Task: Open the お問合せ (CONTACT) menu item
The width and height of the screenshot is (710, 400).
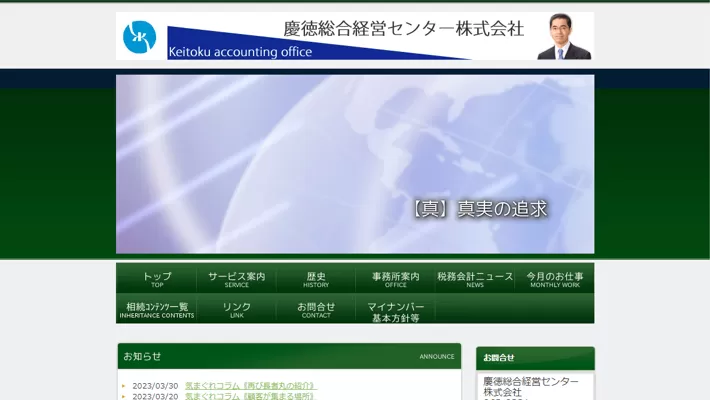Action: click(316, 309)
